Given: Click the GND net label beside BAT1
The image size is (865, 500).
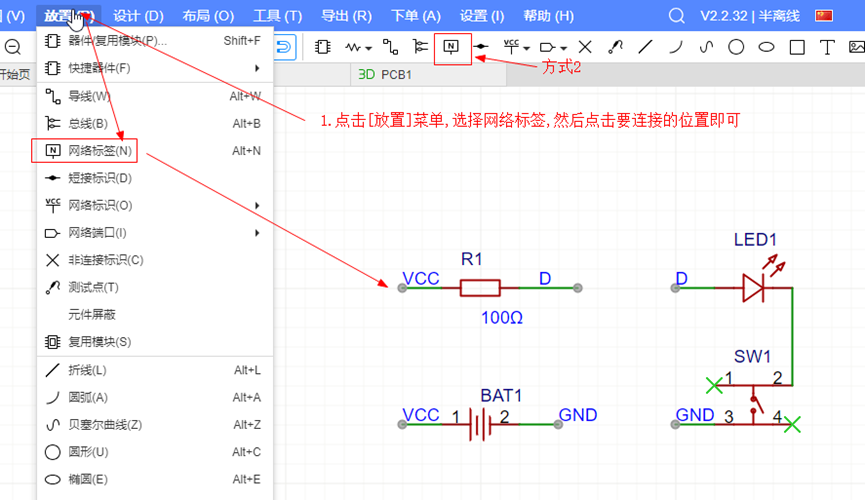Looking at the screenshot, I should coord(578,415).
